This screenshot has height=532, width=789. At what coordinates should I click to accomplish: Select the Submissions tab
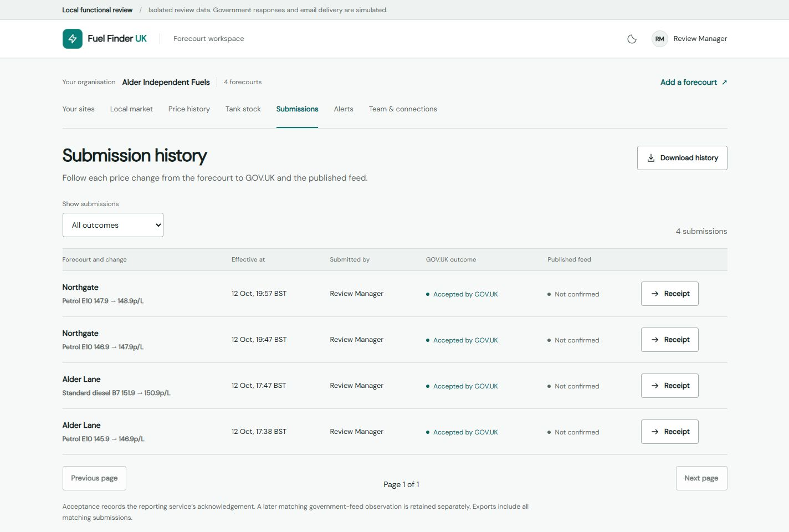[297, 109]
